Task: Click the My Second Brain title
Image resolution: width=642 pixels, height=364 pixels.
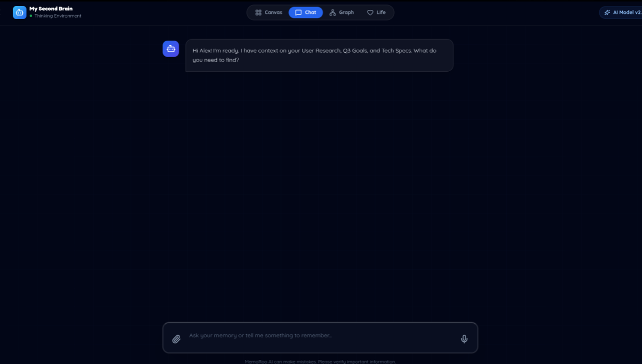Action: pos(51,9)
